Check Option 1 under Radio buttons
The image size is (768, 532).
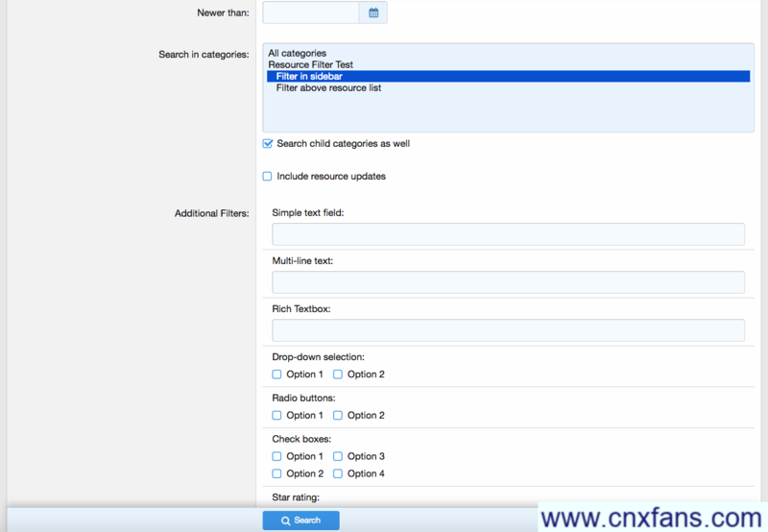[x=276, y=416]
